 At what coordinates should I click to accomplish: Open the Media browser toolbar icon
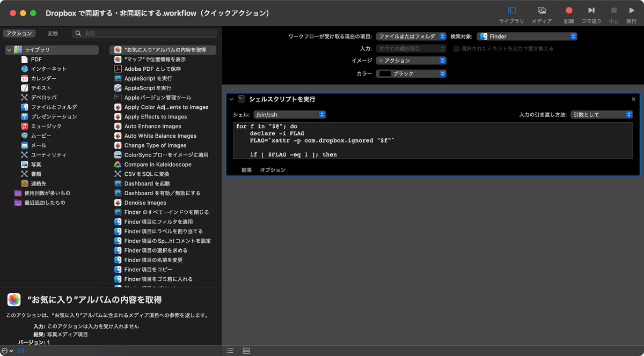pos(541,14)
